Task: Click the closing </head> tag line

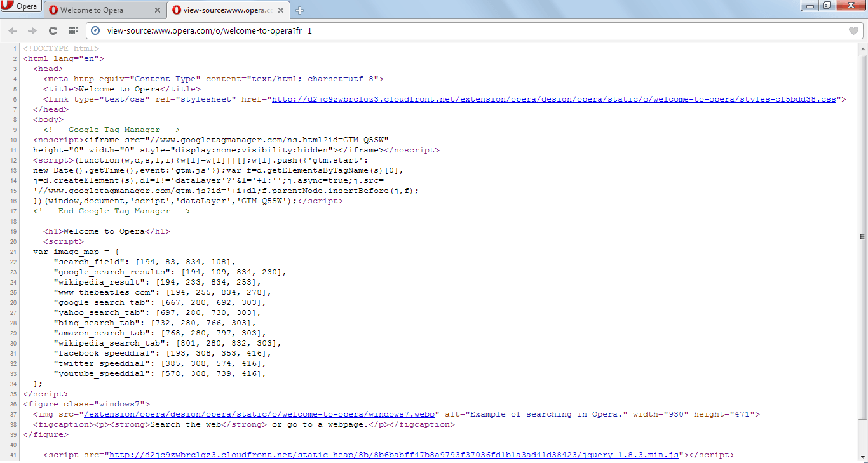Action: coord(51,109)
